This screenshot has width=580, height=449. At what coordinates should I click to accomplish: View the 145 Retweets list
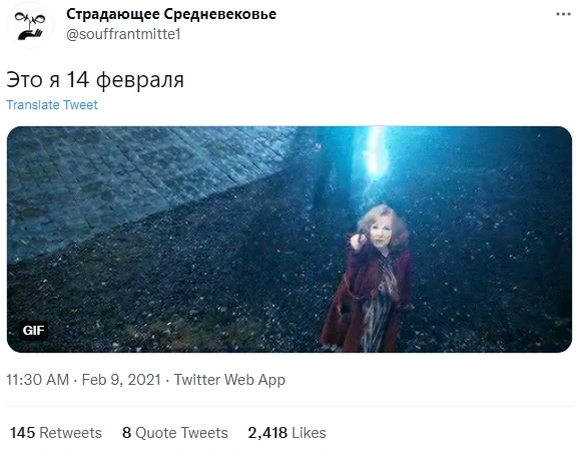click(56, 433)
